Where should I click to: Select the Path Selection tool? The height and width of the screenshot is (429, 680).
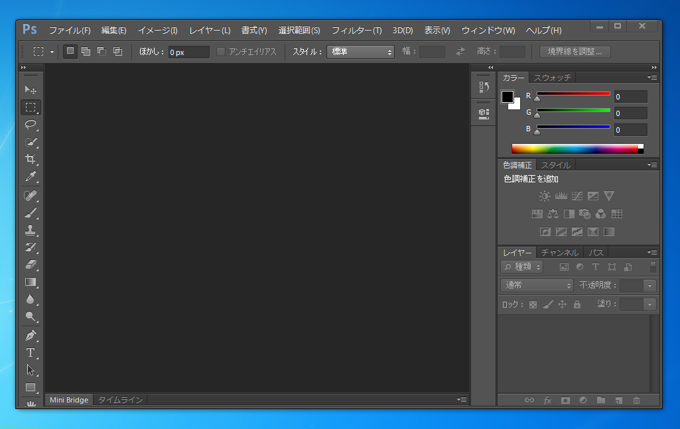point(30,370)
